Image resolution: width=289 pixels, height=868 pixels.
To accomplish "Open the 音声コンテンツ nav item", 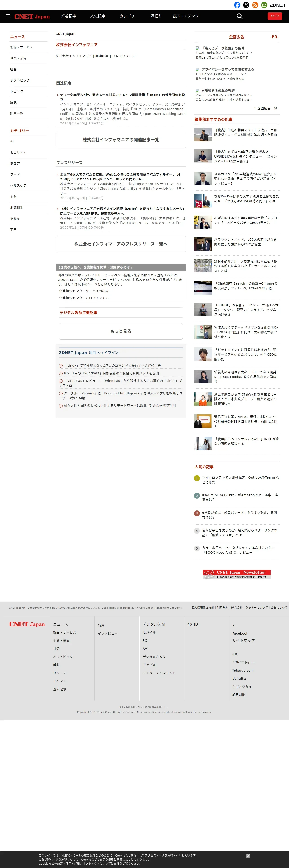I will point(185,16).
